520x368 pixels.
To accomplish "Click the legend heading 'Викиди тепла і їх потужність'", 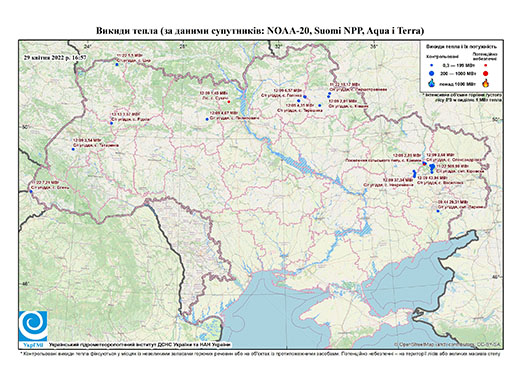I will (x=462, y=46).
